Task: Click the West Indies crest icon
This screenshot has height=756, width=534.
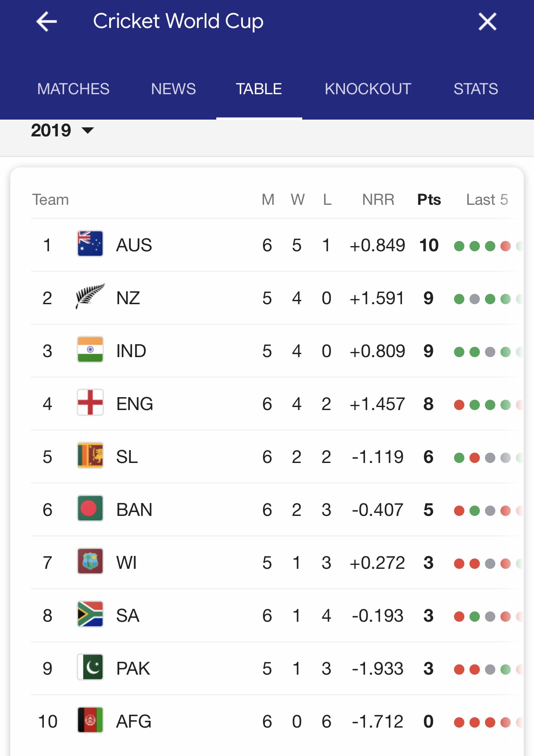Action: coord(90,562)
